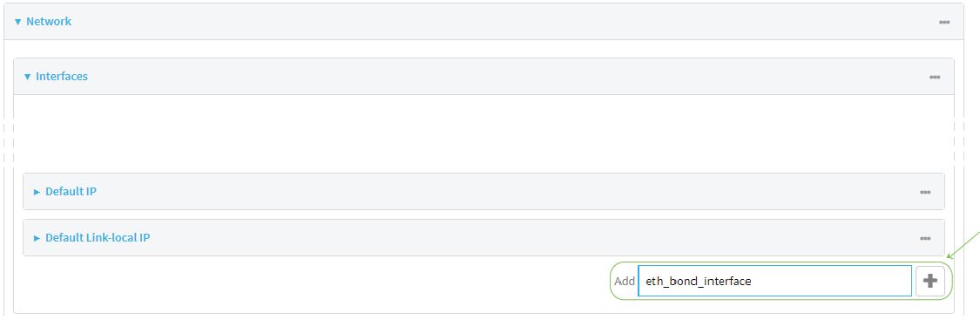Expand Default Link-local IP using its triangle
Image resolution: width=980 pixels, height=320 pixels.
[x=37, y=238]
